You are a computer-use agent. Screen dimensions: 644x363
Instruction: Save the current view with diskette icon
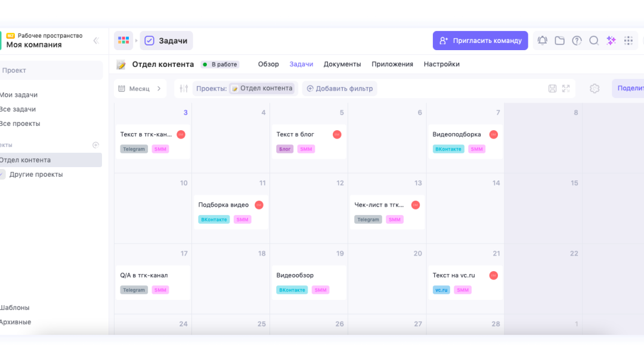coord(552,88)
